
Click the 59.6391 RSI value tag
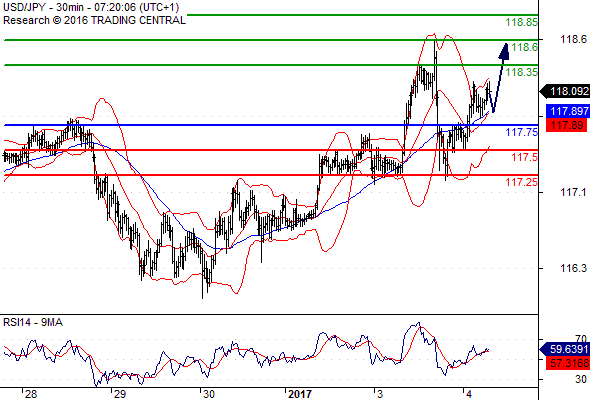(x=564, y=350)
